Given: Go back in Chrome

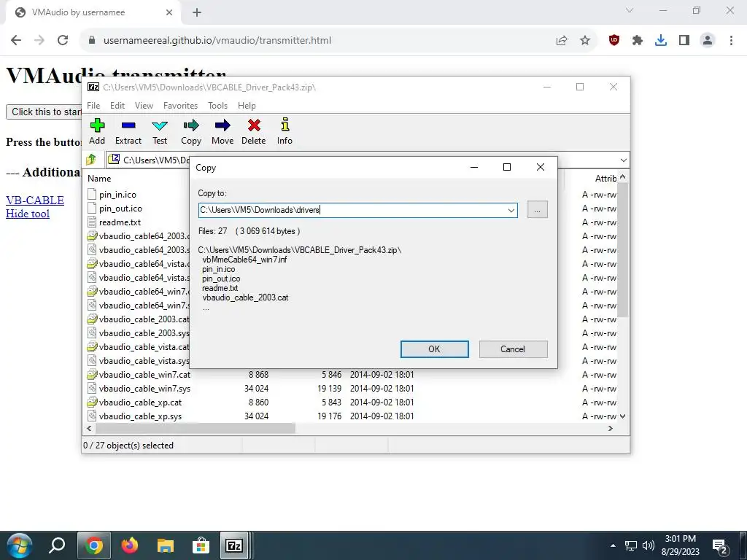Looking at the screenshot, I should [x=16, y=40].
